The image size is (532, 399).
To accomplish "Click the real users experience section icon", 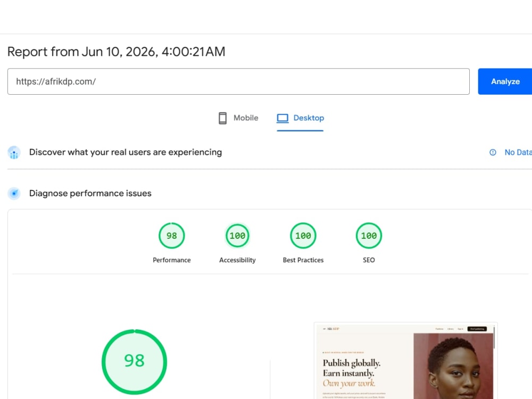I will (14, 152).
